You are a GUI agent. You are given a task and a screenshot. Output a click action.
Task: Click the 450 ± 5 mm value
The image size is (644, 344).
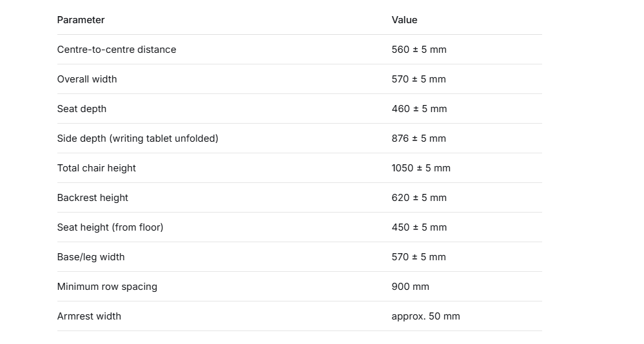(419, 227)
